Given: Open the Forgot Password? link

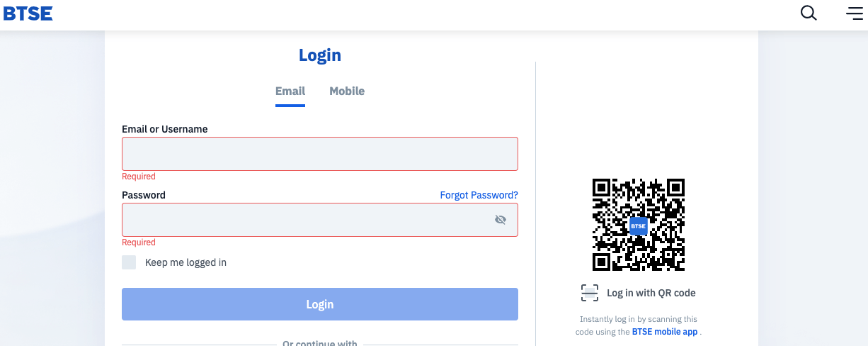Looking at the screenshot, I should pyautogui.click(x=479, y=195).
